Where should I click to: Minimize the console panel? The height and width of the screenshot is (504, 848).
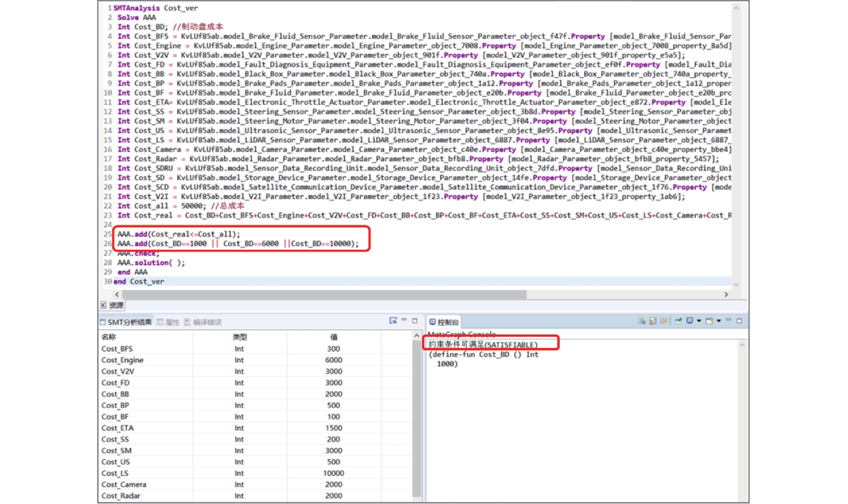click(728, 320)
